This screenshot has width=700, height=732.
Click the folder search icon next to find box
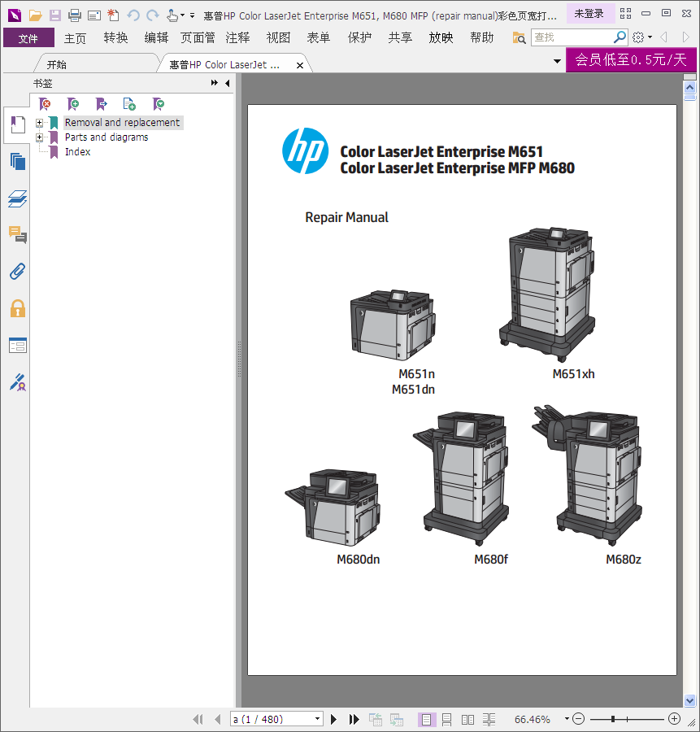point(519,37)
